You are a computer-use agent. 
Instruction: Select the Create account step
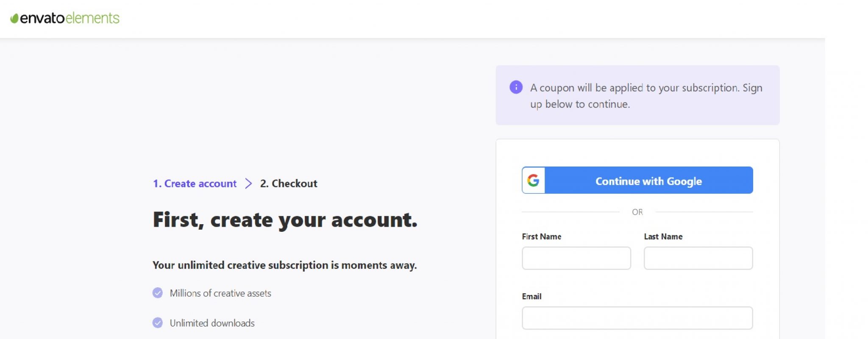coord(195,183)
